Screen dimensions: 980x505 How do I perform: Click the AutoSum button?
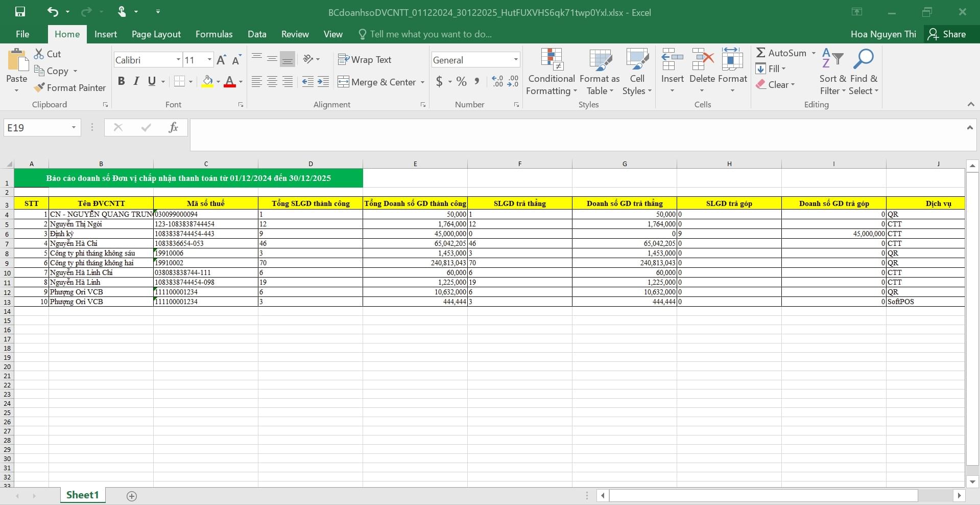(781, 53)
